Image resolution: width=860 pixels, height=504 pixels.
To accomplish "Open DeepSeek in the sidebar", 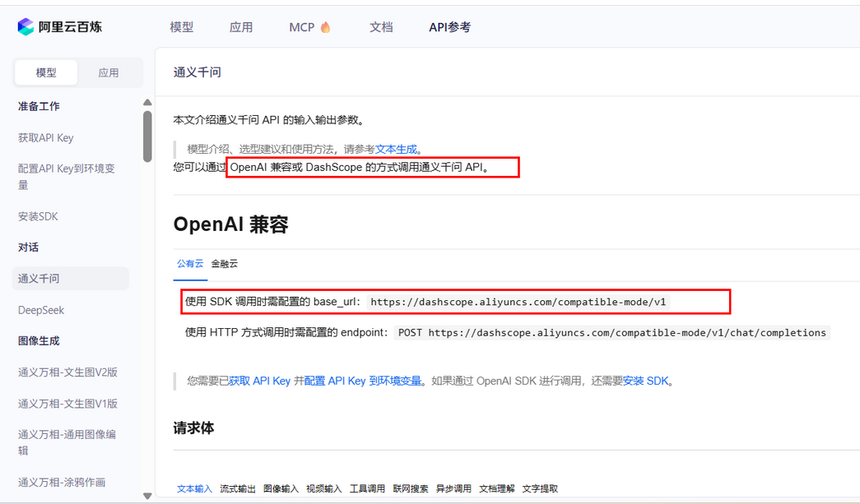I will (x=41, y=310).
